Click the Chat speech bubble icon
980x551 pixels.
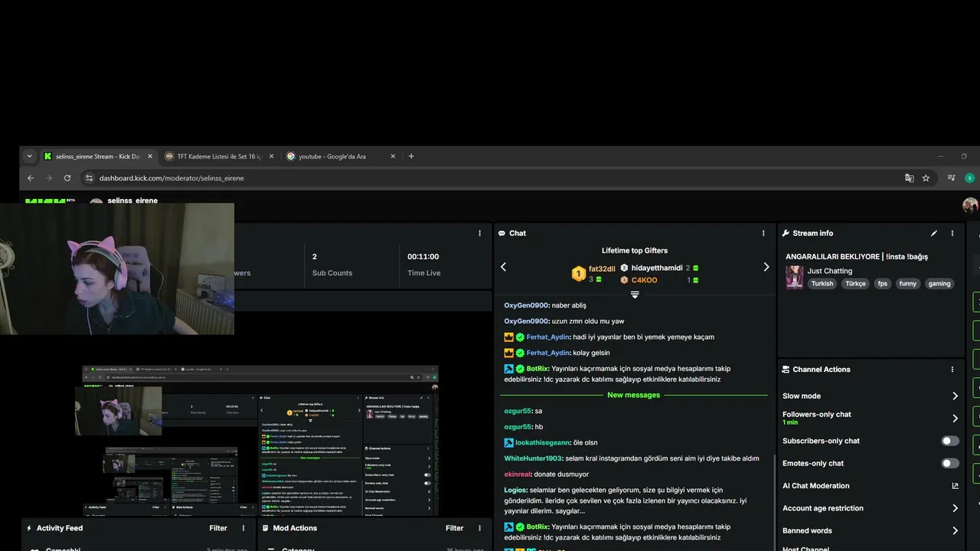tap(501, 233)
